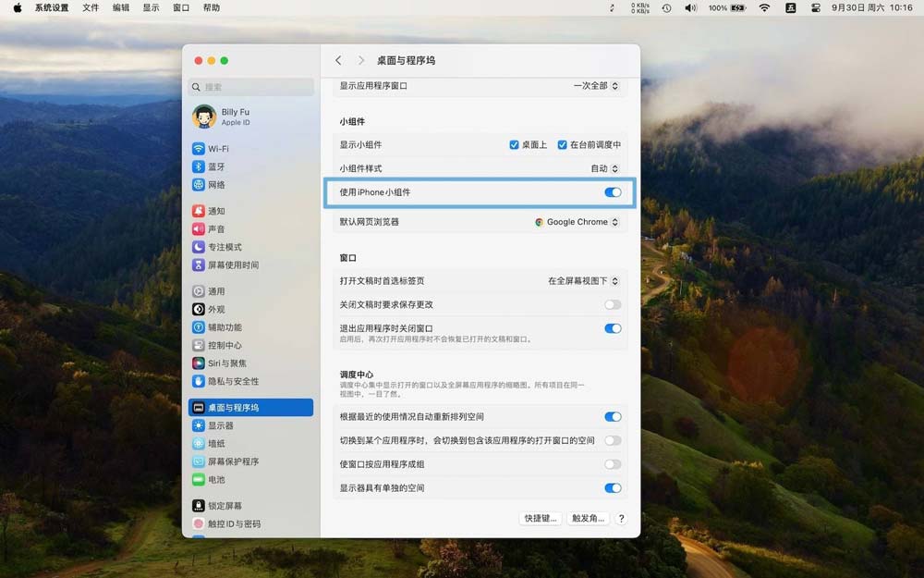Click the 快捷键… button
Screen dimensions: 924x578
point(540,518)
